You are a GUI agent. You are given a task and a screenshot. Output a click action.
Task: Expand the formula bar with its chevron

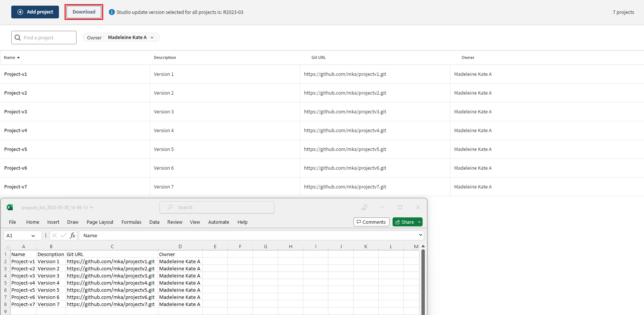(420, 235)
